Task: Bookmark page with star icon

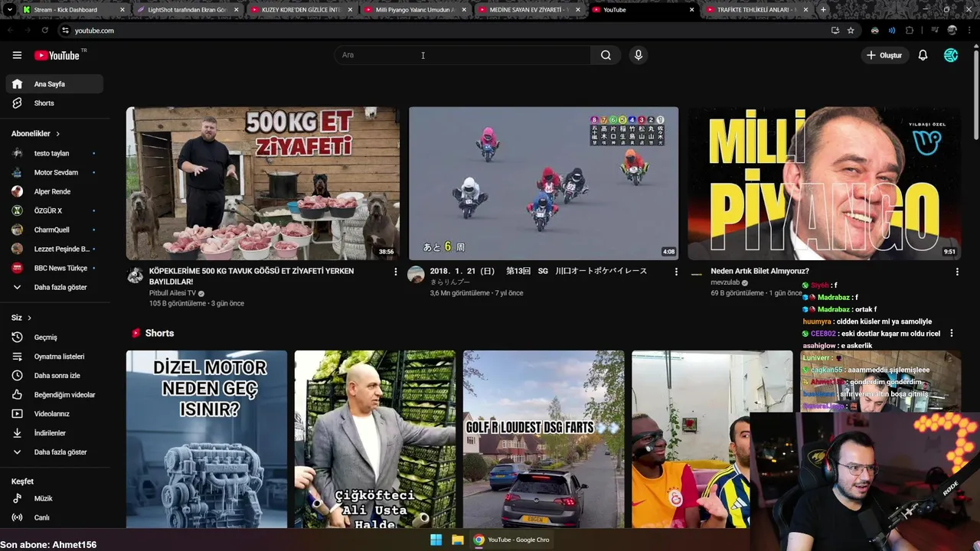Action: 851,31
